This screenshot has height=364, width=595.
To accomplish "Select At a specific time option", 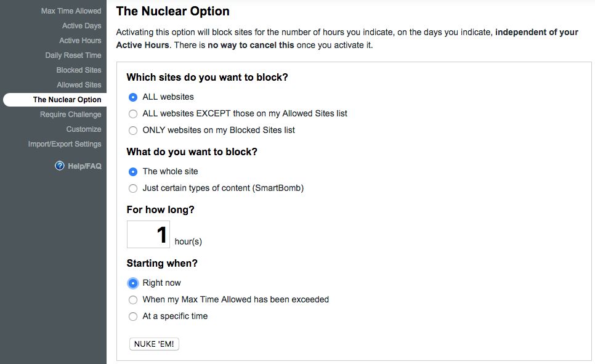I will [133, 317].
